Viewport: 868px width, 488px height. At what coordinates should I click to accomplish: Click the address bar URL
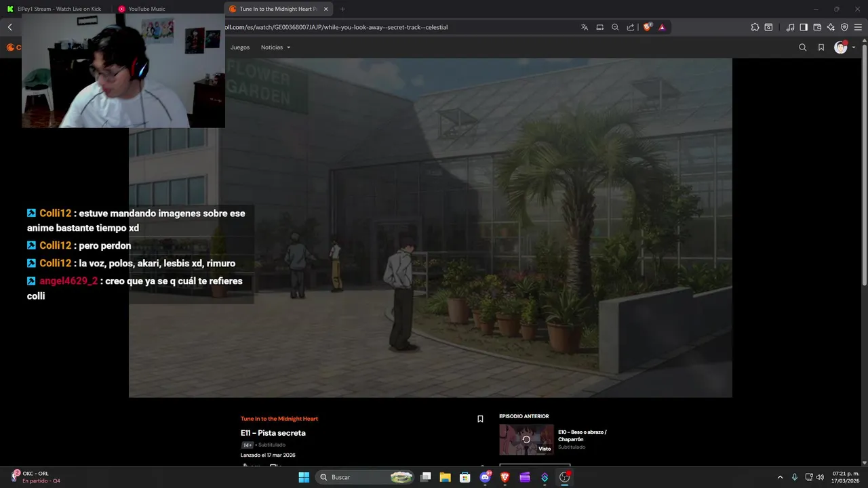336,27
